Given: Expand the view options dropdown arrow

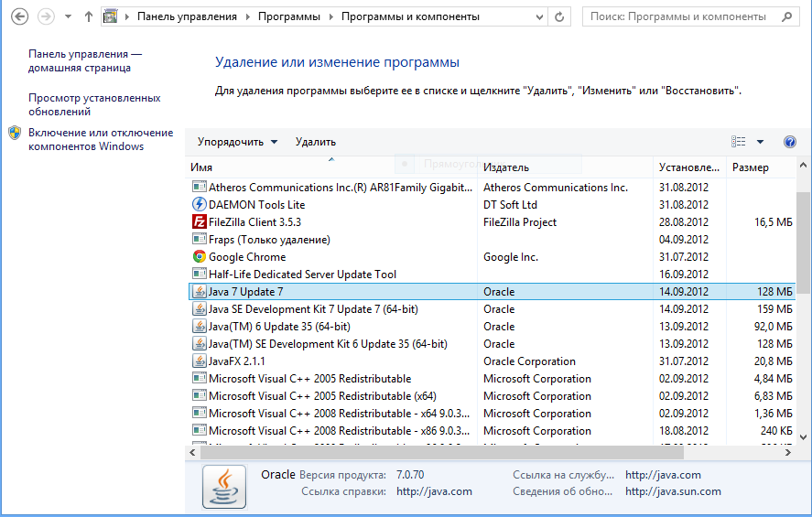Looking at the screenshot, I should [761, 142].
